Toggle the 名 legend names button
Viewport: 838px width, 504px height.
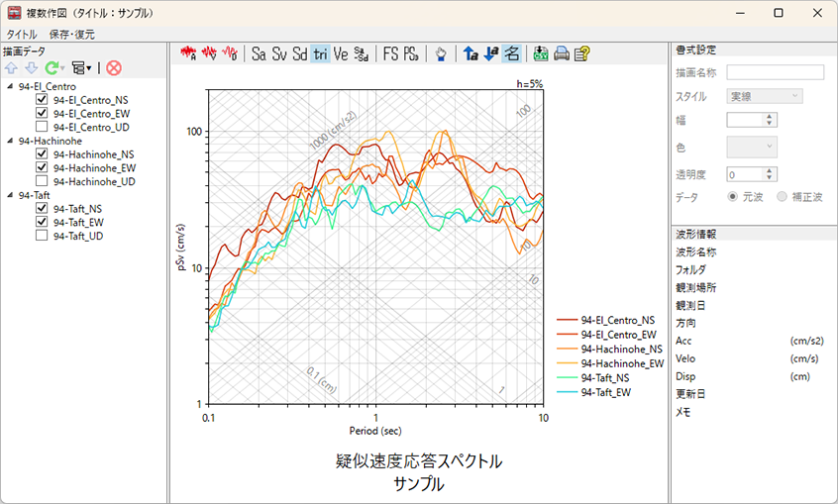pyautogui.click(x=511, y=54)
